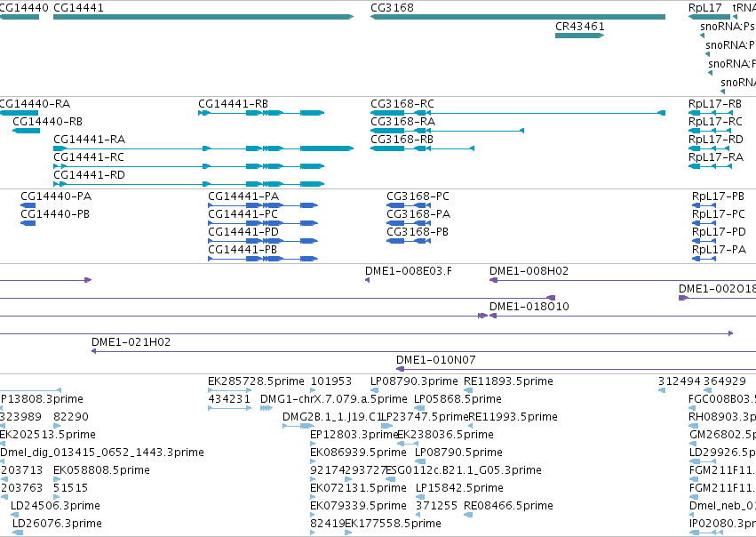Select EST EK079339.5prime
Viewport: 756px width, 537px height.
tap(313, 515)
